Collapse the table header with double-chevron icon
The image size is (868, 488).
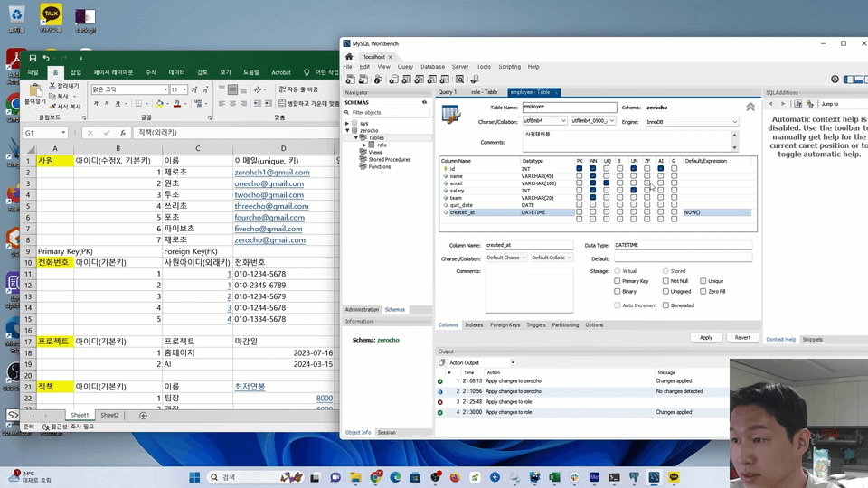tap(750, 107)
